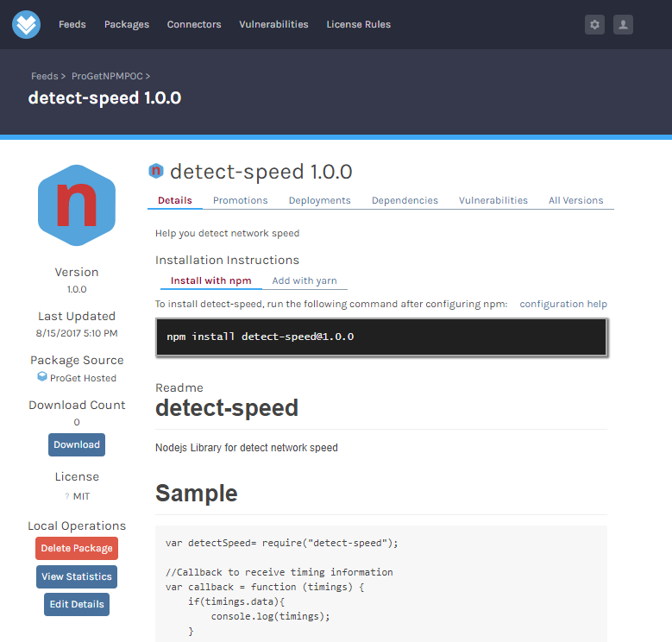Click question mark icon next to MIT
The height and width of the screenshot is (642, 672).
(66, 496)
